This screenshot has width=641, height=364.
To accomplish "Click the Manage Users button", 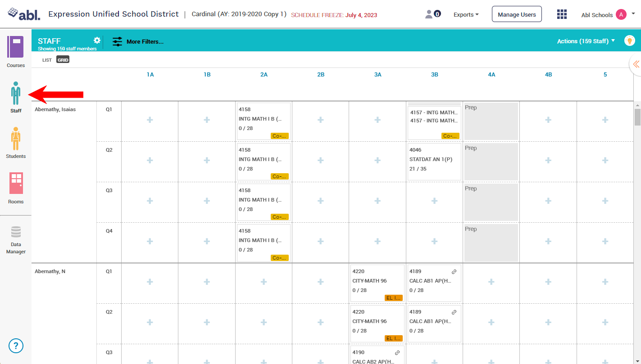I will (x=516, y=14).
